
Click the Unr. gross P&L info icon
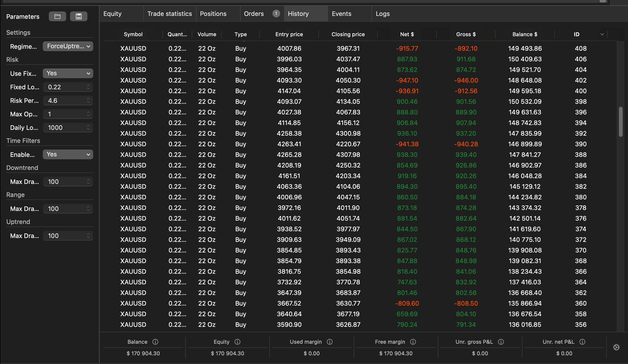pos(501,342)
